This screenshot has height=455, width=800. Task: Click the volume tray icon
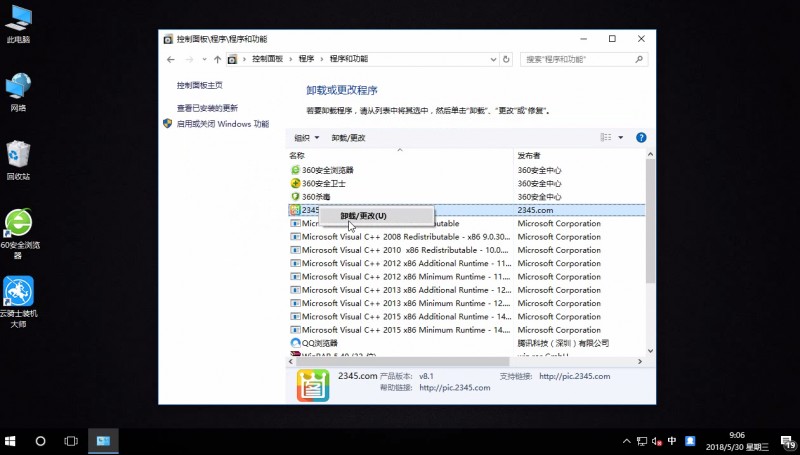[x=657, y=442]
